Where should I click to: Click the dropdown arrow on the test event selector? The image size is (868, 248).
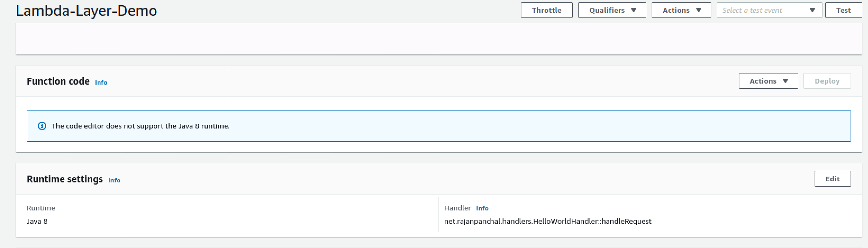813,10
